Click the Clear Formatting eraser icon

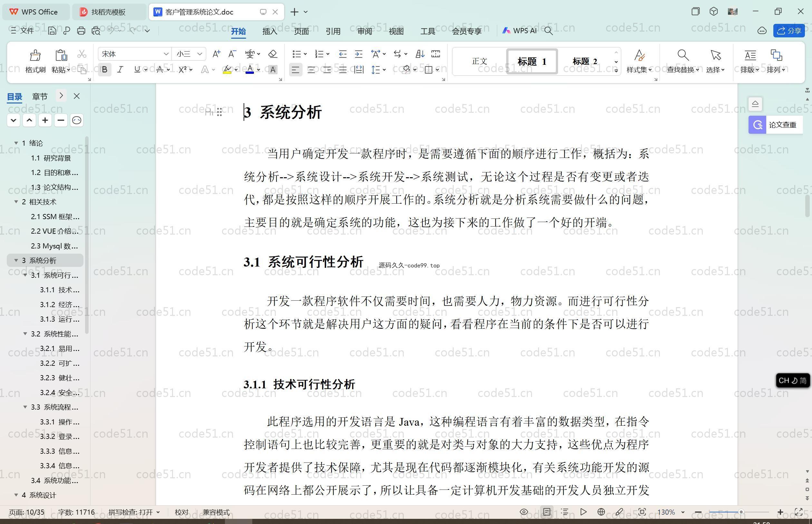tap(273, 54)
